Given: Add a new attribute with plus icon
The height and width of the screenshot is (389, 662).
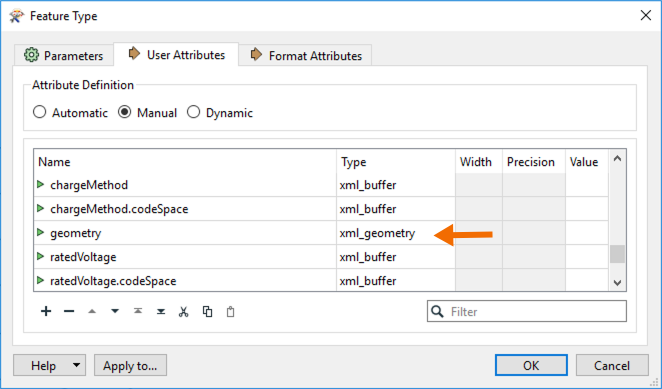Looking at the screenshot, I should tap(46, 312).
